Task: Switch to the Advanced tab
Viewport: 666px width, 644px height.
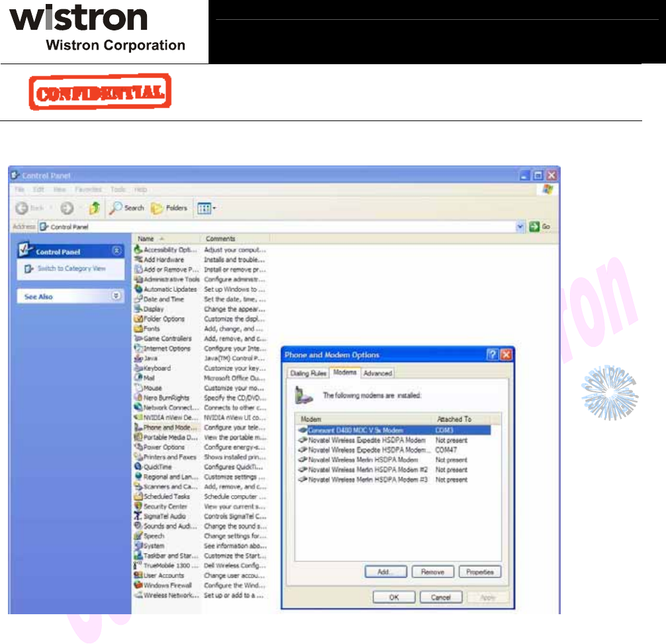Action: pos(377,373)
